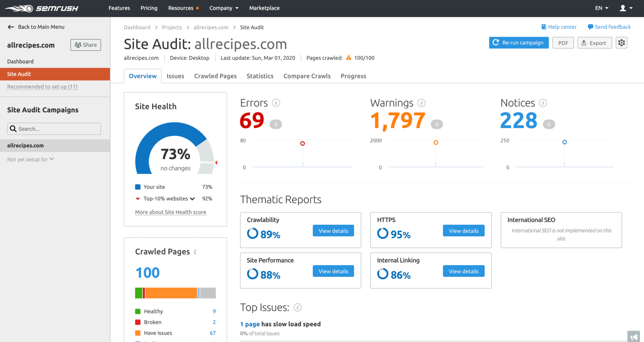Click the Semrush logo
644x342 pixels.
point(41,8)
